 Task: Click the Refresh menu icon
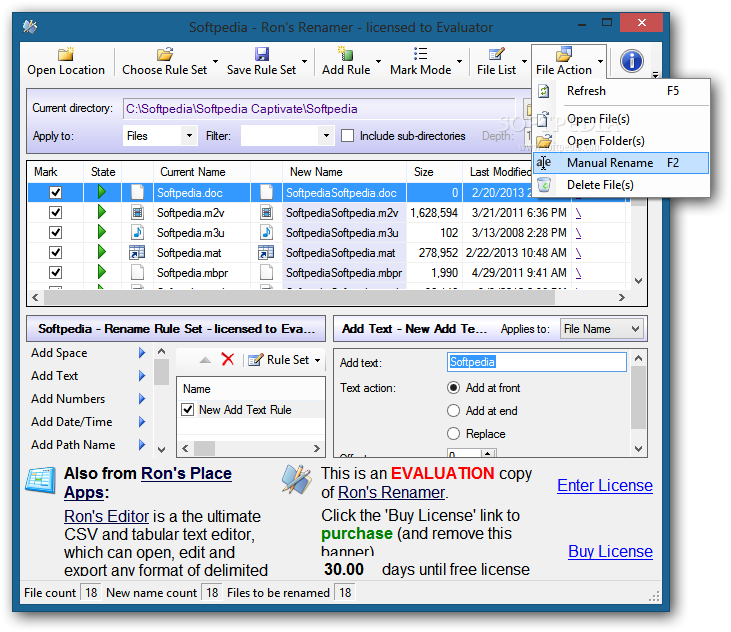[x=544, y=91]
